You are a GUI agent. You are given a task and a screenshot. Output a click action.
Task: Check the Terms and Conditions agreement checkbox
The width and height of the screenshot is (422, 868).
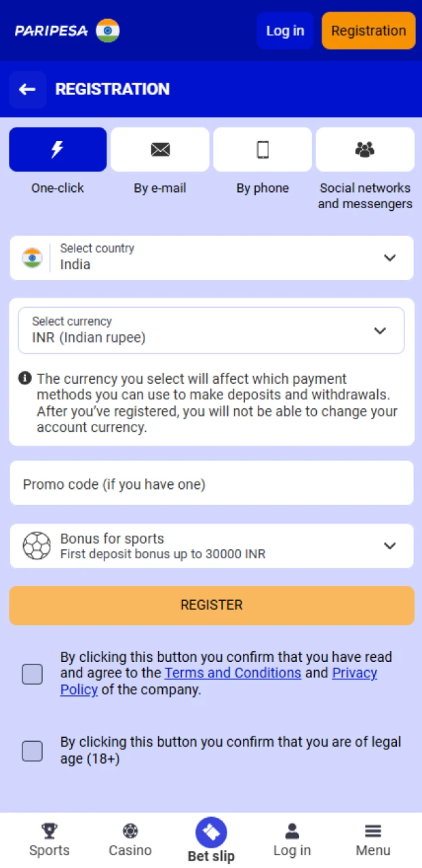(x=32, y=673)
